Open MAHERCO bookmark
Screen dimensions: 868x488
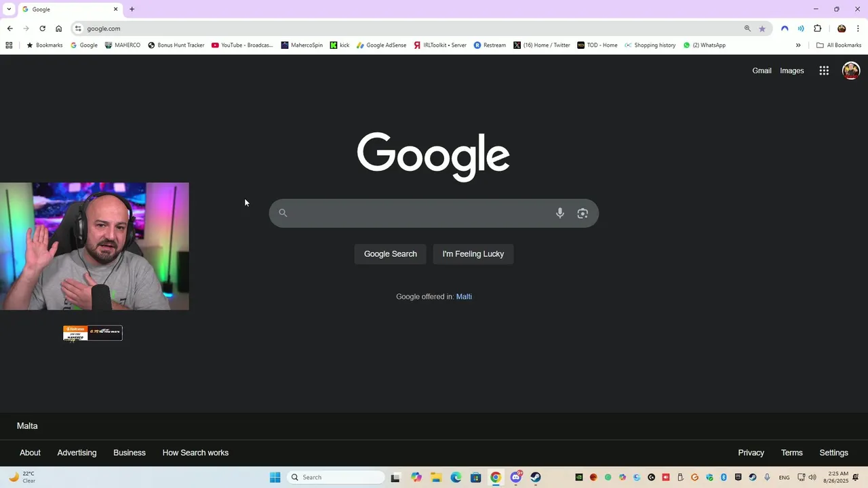(x=123, y=45)
